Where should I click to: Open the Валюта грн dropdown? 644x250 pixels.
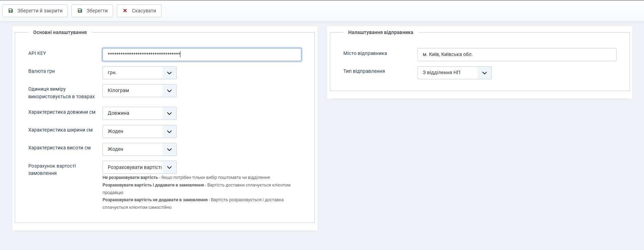click(139, 73)
